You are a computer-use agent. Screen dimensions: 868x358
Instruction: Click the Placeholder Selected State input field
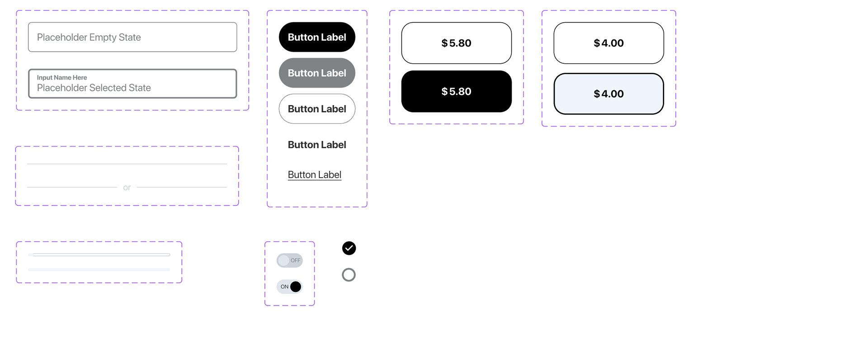tap(132, 84)
